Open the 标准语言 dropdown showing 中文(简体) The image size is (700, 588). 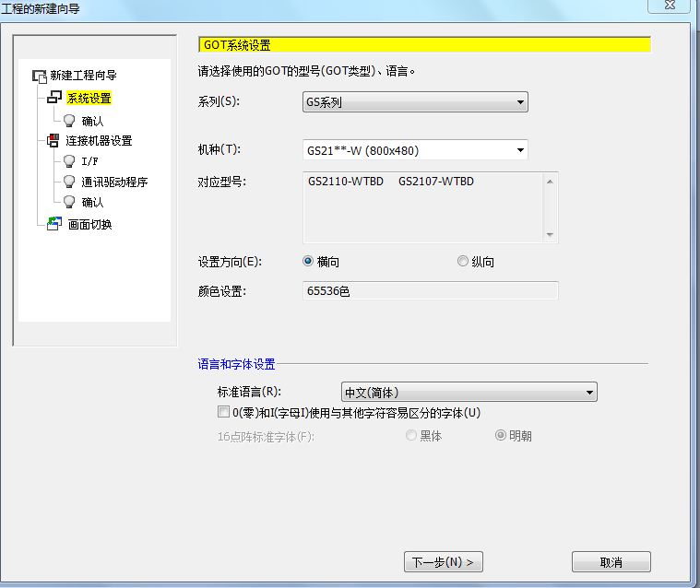(x=469, y=393)
